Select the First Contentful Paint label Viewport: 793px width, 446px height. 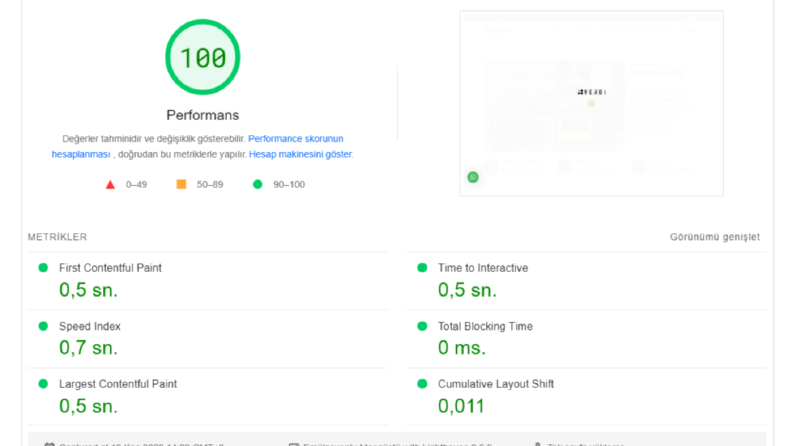110,268
